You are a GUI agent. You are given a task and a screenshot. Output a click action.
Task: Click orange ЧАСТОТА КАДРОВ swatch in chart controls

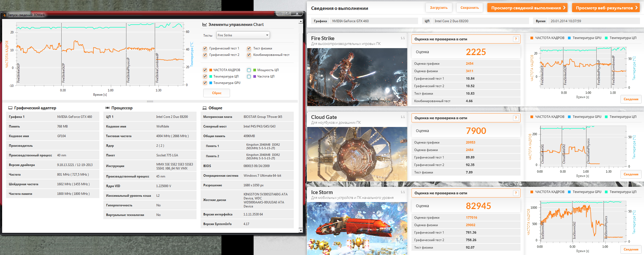point(211,70)
